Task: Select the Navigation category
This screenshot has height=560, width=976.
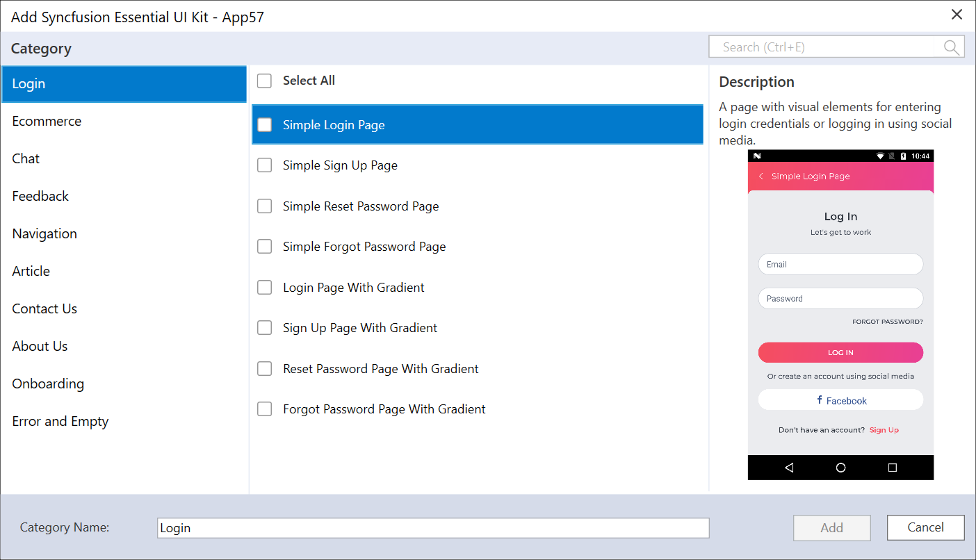Action: tap(44, 234)
